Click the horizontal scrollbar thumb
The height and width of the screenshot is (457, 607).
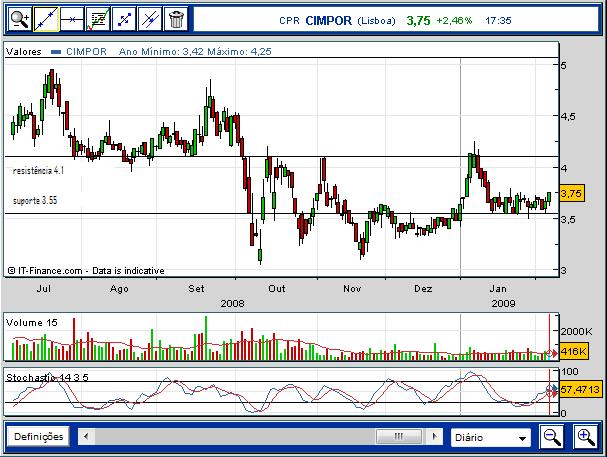pos(399,436)
